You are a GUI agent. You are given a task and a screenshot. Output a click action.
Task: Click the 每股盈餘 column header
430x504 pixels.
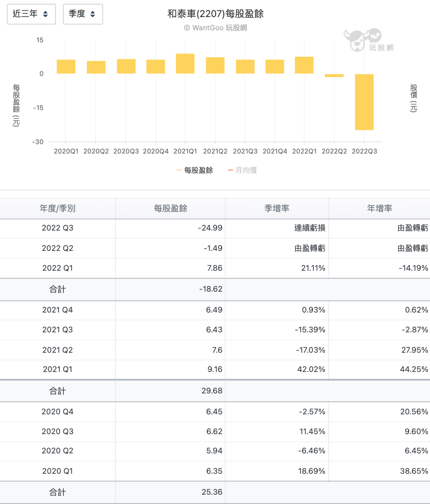(170, 209)
